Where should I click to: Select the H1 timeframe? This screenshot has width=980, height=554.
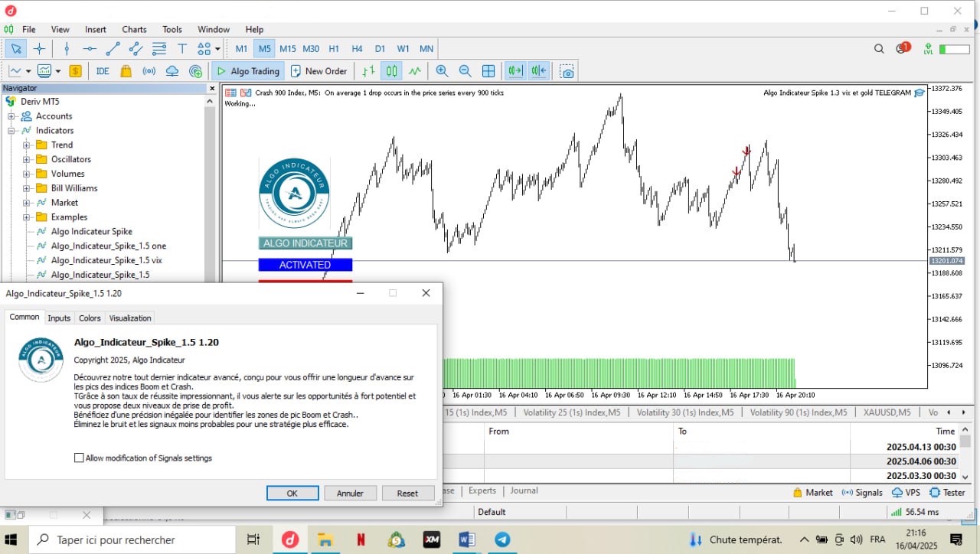334,49
